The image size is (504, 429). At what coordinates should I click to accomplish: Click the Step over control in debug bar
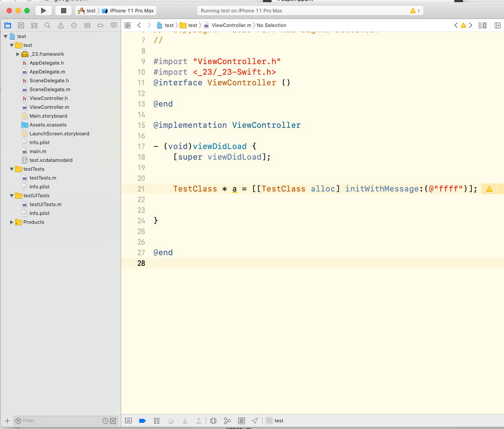pyautogui.click(x=171, y=421)
